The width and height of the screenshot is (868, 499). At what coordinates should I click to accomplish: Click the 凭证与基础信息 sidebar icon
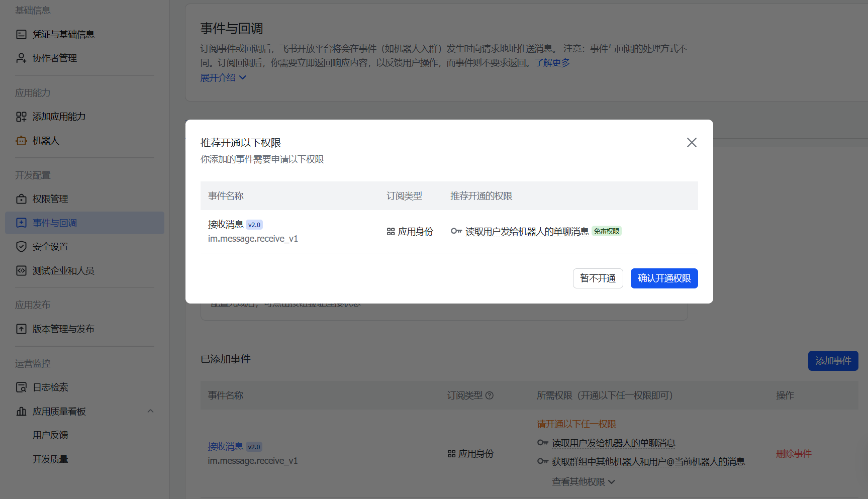[21, 34]
